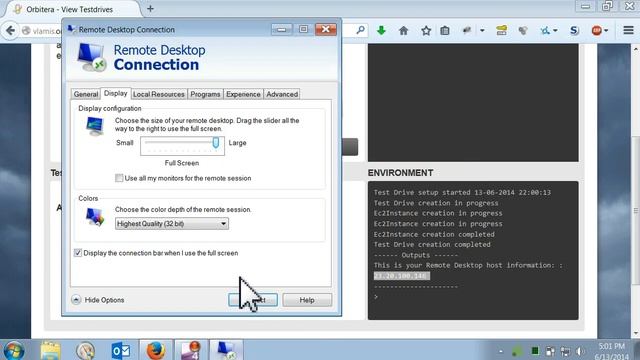Viewport: 640px width, 360px height.
Task: Go to the Advanced tab
Action: (x=282, y=94)
